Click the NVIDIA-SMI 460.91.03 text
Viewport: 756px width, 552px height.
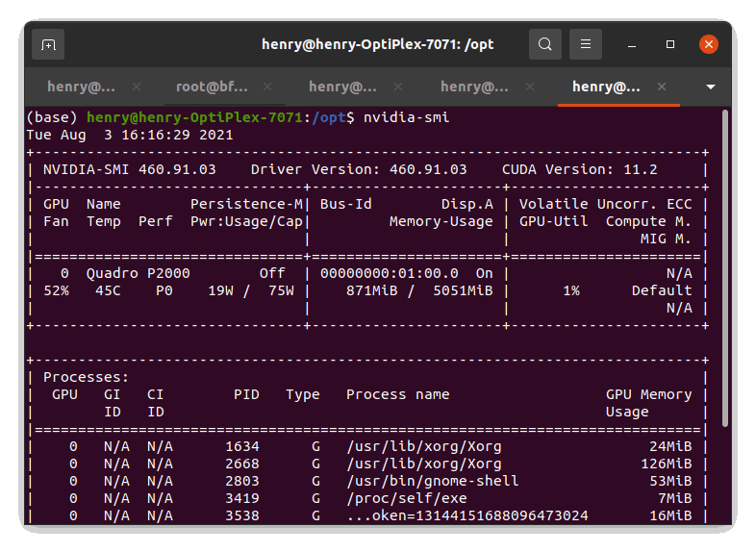pyautogui.click(x=130, y=169)
